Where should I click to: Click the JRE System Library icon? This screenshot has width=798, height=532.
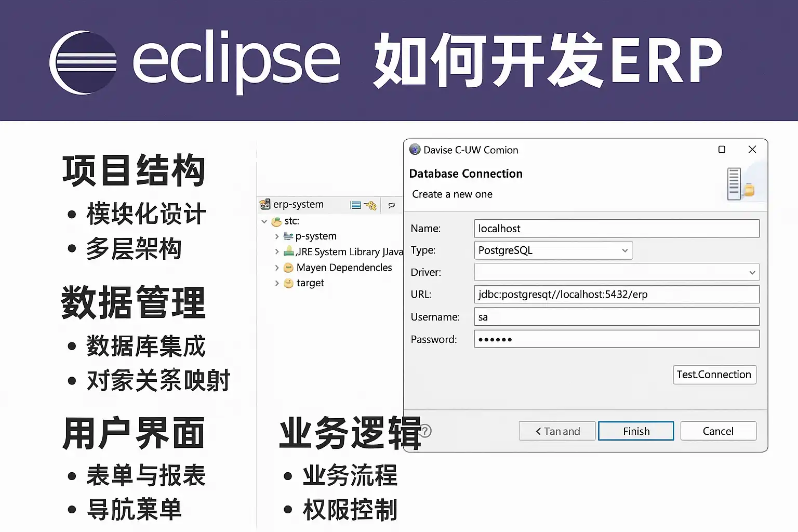[x=289, y=251]
